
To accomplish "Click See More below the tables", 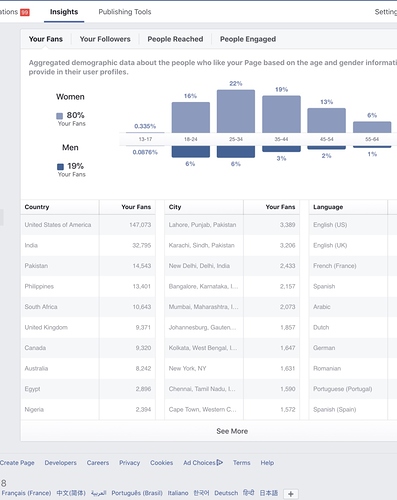I will point(232,431).
